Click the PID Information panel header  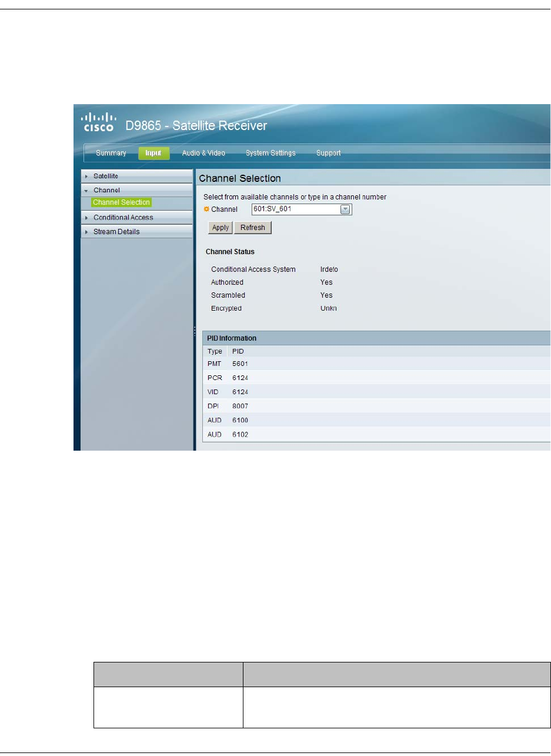click(376, 338)
